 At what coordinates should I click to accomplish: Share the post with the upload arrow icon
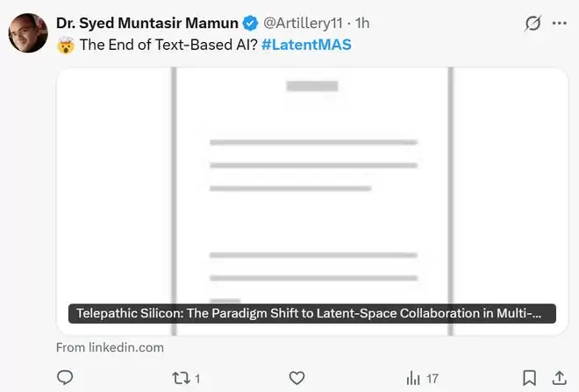(559, 378)
